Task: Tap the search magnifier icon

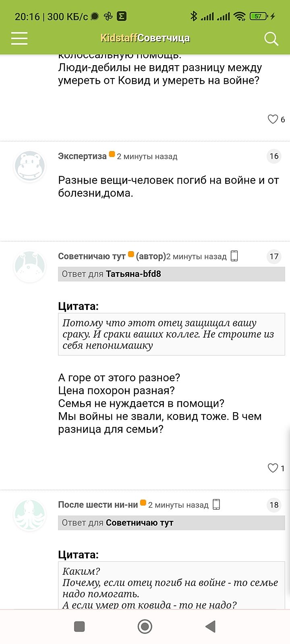Action: click(x=271, y=39)
